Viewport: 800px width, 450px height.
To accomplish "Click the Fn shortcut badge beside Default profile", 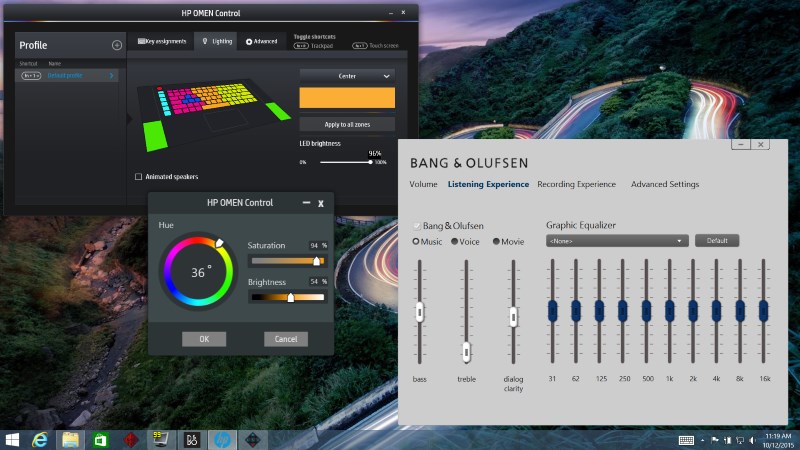I will (x=31, y=76).
